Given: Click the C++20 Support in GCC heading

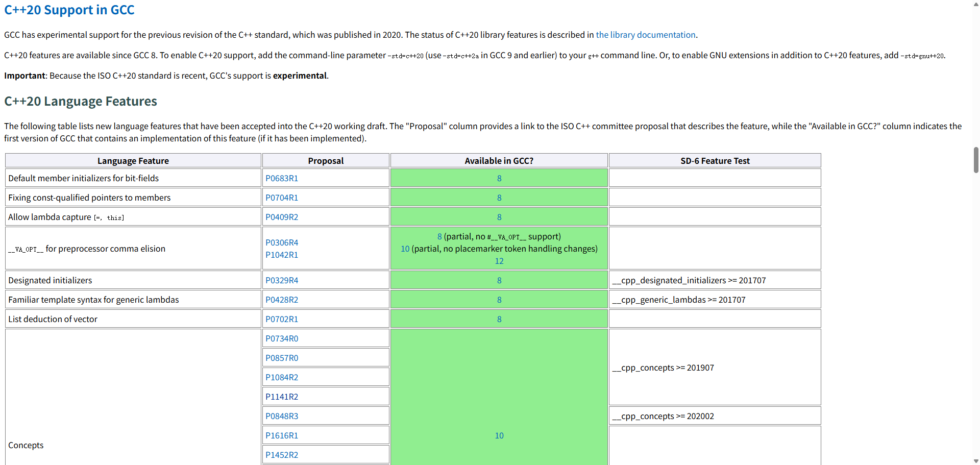Looking at the screenshot, I should click(x=69, y=10).
